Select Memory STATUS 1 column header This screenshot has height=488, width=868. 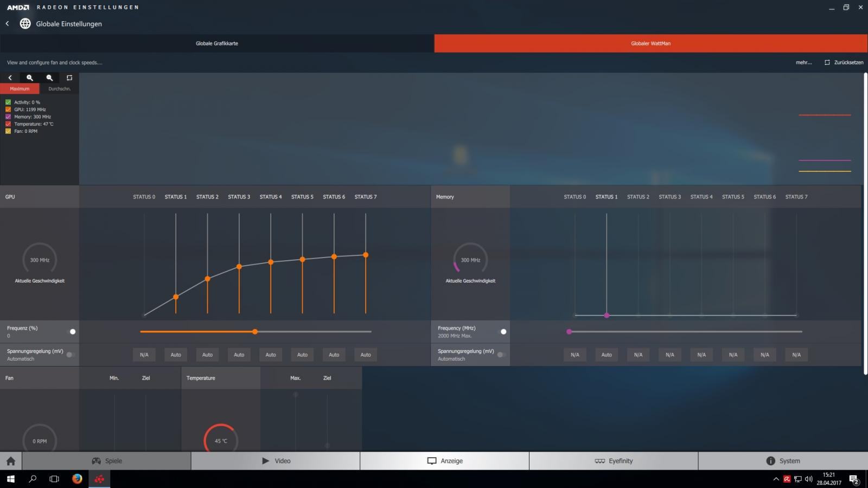[607, 197]
